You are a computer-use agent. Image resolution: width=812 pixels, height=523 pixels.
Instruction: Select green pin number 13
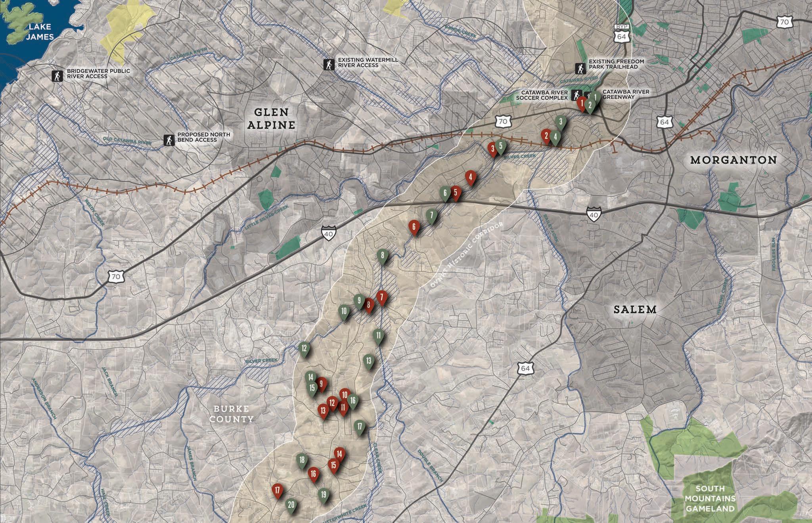[x=369, y=360]
